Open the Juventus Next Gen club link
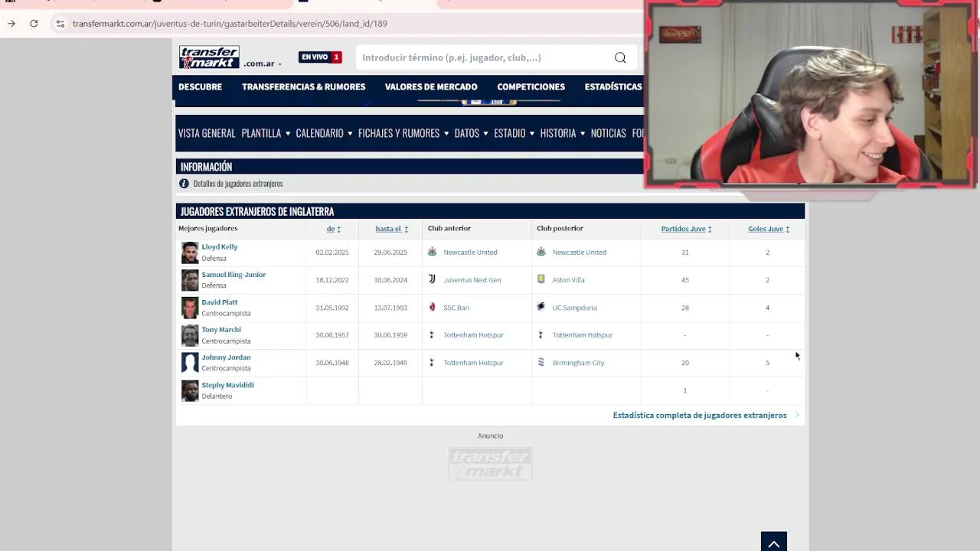This screenshot has width=980, height=551. tap(472, 280)
